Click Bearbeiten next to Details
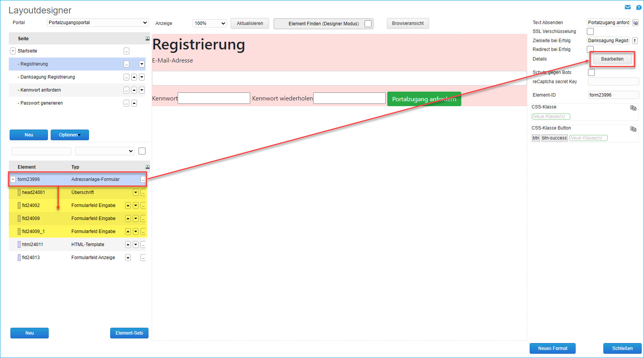Viewport: 644px width, 358px height. pos(612,59)
